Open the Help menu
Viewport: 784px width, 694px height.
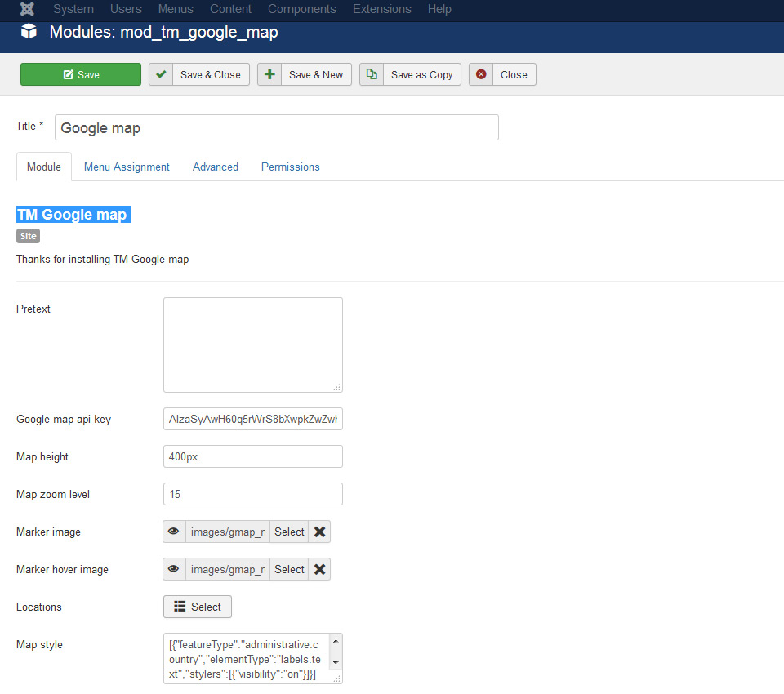439,9
